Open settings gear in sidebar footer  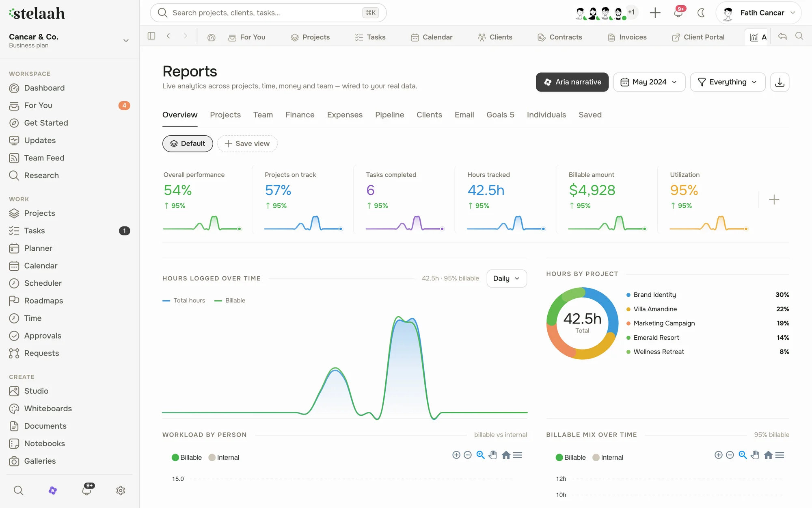[121, 491]
